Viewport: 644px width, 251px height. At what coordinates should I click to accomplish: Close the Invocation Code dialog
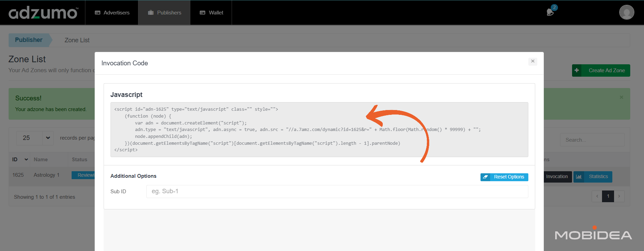[532, 61]
